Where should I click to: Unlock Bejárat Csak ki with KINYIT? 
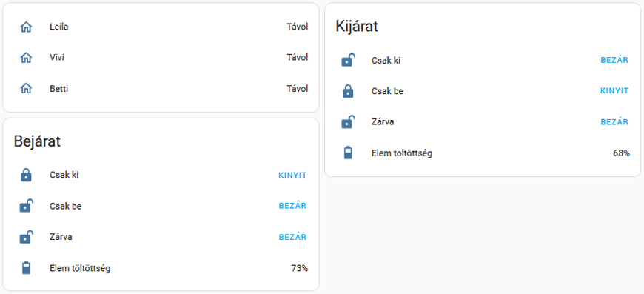(292, 176)
